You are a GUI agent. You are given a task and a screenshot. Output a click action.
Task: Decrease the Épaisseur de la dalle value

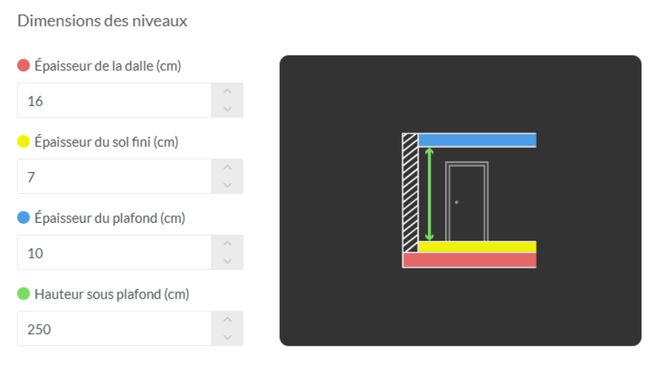pyautogui.click(x=227, y=109)
